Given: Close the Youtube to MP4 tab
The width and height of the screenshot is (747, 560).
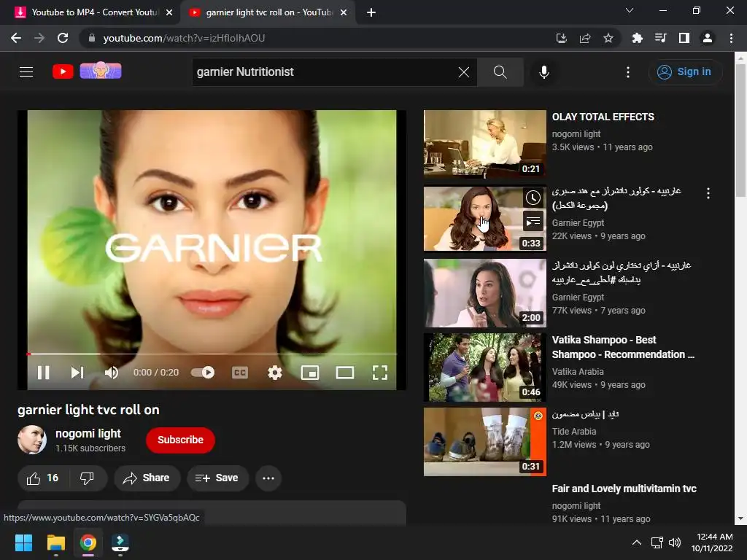Looking at the screenshot, I should (169, 12).
